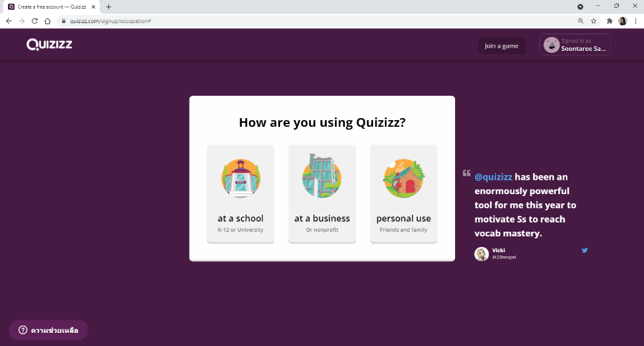Select the school building illustration
The image size is (644, 346).
click(x=240, y=178)
